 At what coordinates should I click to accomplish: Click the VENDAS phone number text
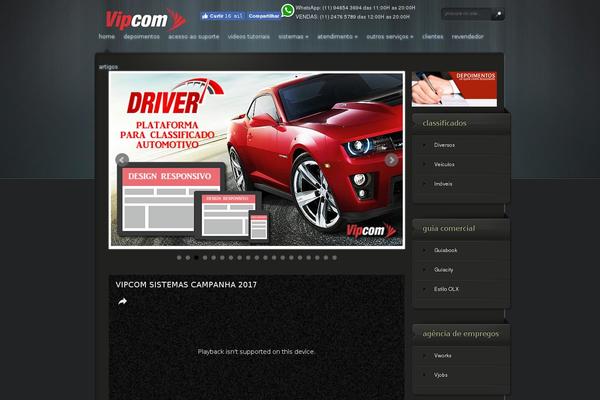click(x=352, y=17)
